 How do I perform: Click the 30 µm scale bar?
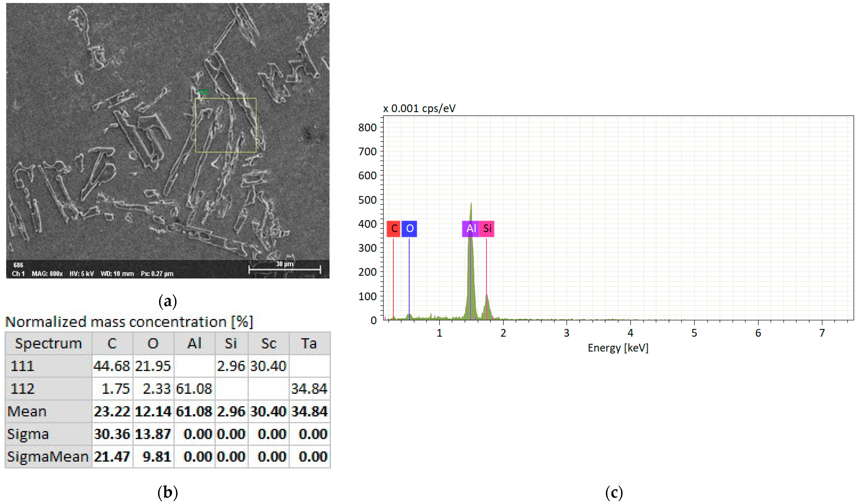click(x=285, y=270)
